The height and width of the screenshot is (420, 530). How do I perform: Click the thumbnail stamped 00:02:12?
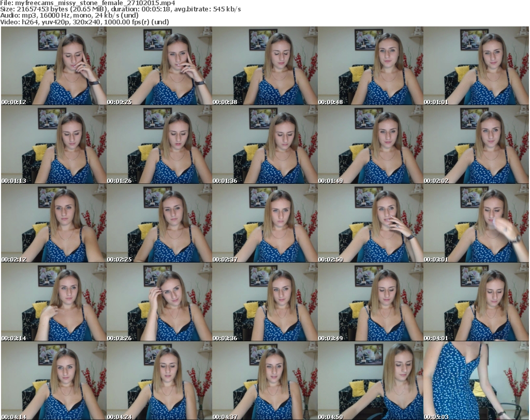tap(54, 223)
